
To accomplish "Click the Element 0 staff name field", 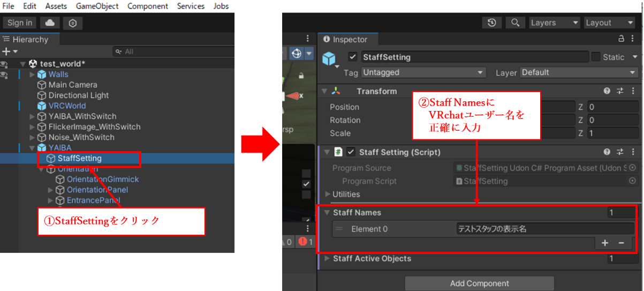I will click(544, 229).
